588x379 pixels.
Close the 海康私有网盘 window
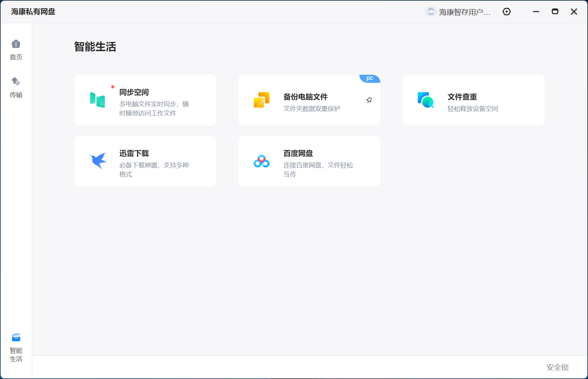pyautogui.click(x=574, y=12)
